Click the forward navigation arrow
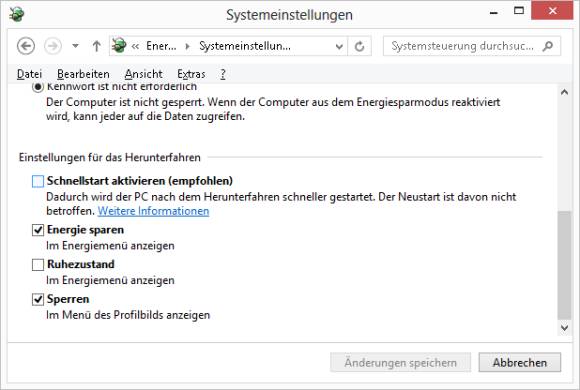The image size is (580, 390). tap(53, 46)
